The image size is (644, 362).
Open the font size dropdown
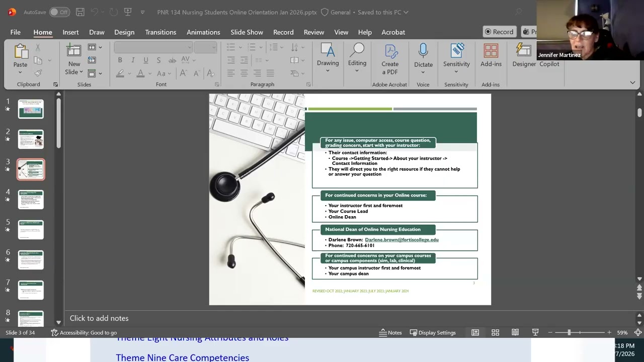[213, 47]
